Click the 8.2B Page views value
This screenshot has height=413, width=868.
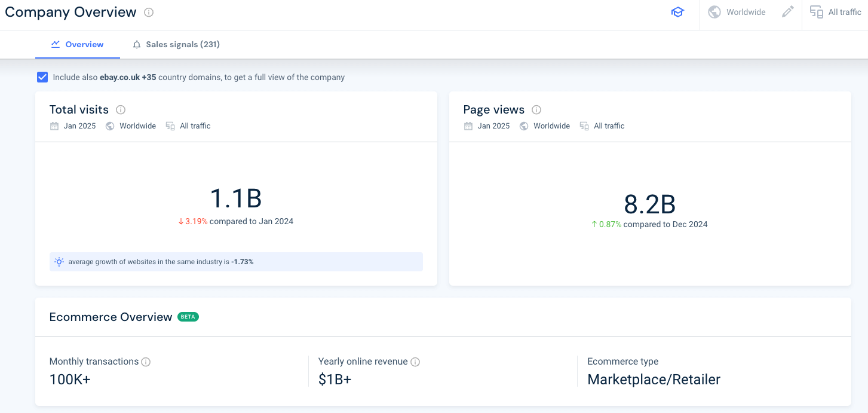650,204
